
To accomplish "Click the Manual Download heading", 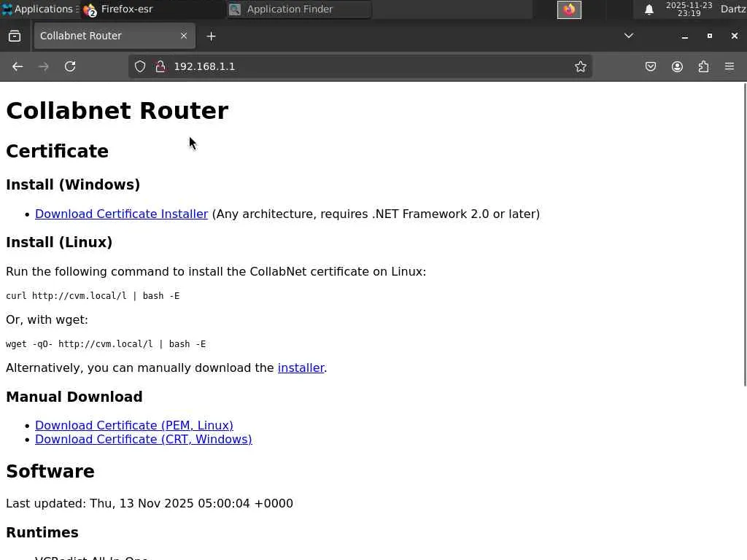I will [74, 397].
